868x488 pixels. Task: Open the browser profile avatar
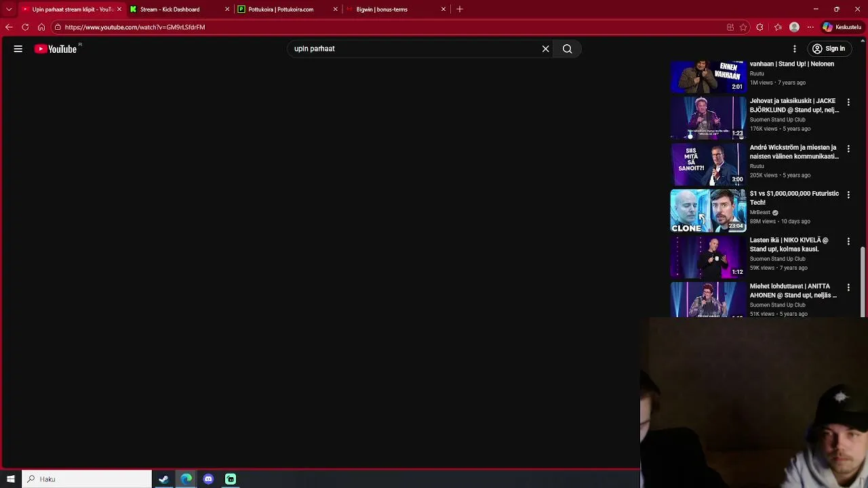tap(794, 27)
